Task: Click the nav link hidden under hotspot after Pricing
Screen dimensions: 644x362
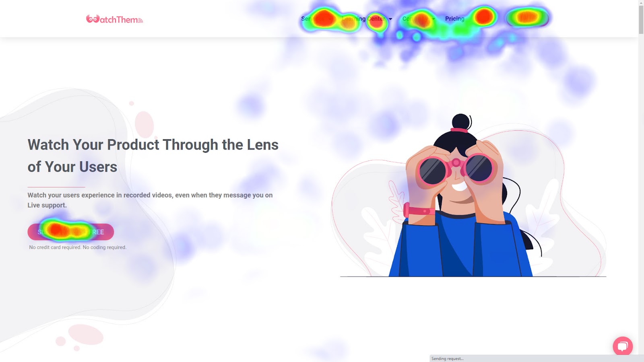Action: pos(484,17)
